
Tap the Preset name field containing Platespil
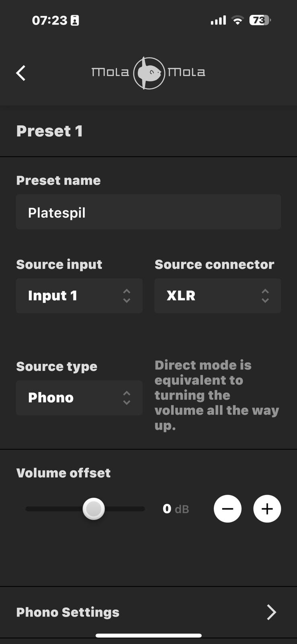[148, 212]
